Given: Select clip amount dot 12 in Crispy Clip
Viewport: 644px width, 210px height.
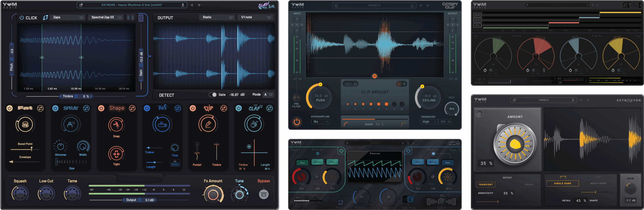Looking at the screenshot, I should [x=394, y=104].
